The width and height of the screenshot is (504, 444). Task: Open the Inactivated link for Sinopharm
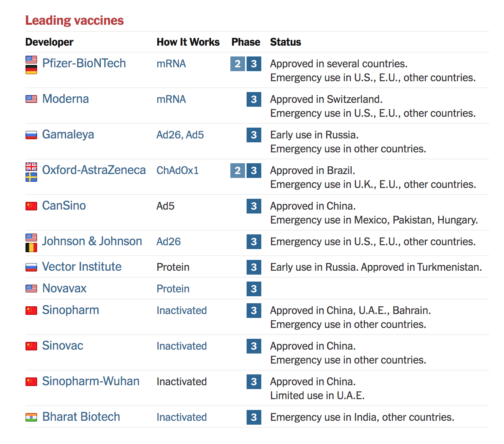[182, 311]
